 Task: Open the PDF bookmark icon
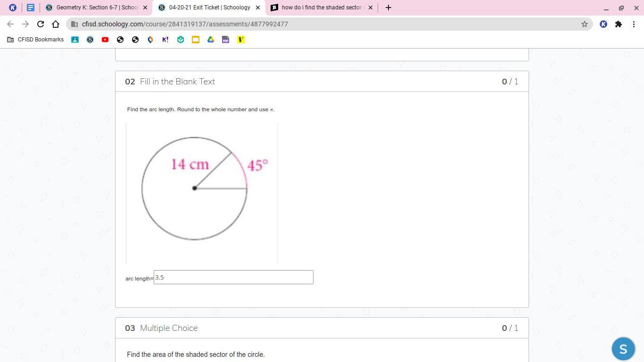click(x=226, y=40)
